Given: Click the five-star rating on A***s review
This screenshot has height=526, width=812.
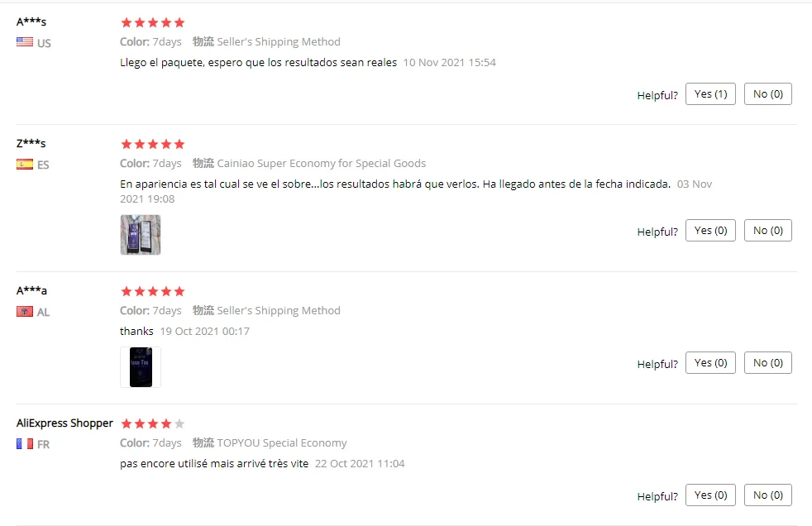Looking at the screenshot, I should pyautogui.click(x=152, y=22).
